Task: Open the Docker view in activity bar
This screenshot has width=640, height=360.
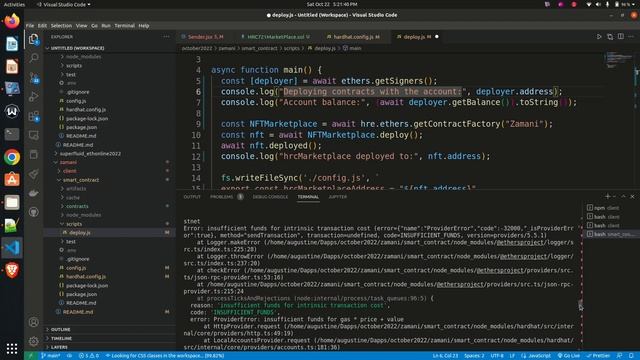Action: [x=33, y=193]
